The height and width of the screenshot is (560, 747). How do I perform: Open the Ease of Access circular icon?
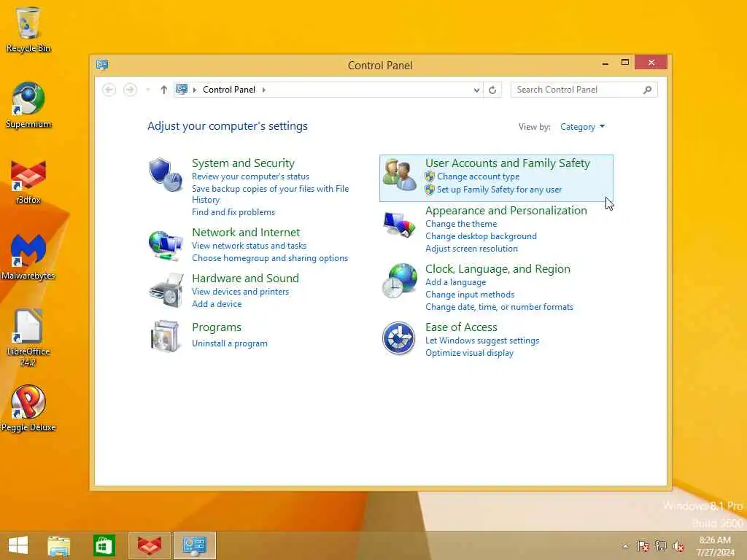coord(399,338)
